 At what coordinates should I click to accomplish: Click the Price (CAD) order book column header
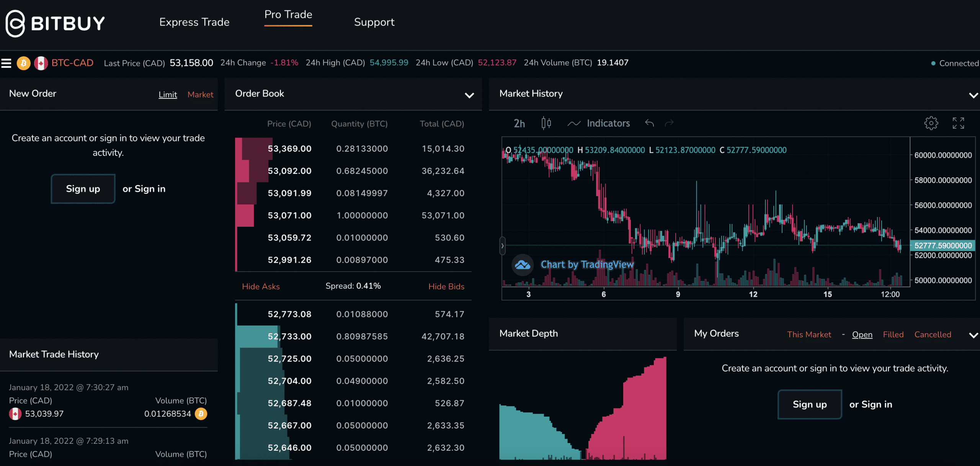click(289, 124)
